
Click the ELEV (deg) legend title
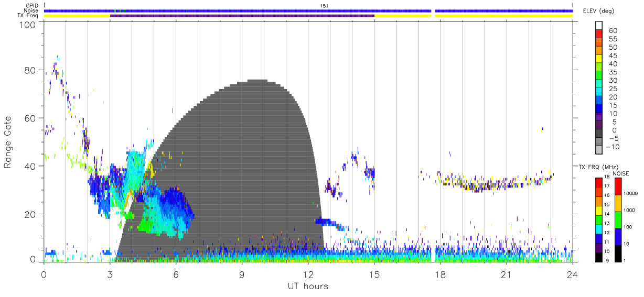coord(598,10)
